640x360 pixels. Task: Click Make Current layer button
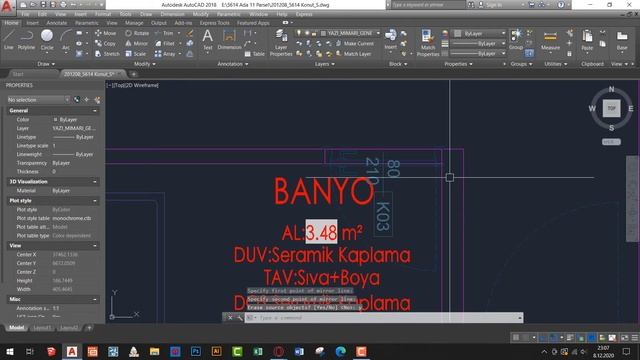(354, 43)
